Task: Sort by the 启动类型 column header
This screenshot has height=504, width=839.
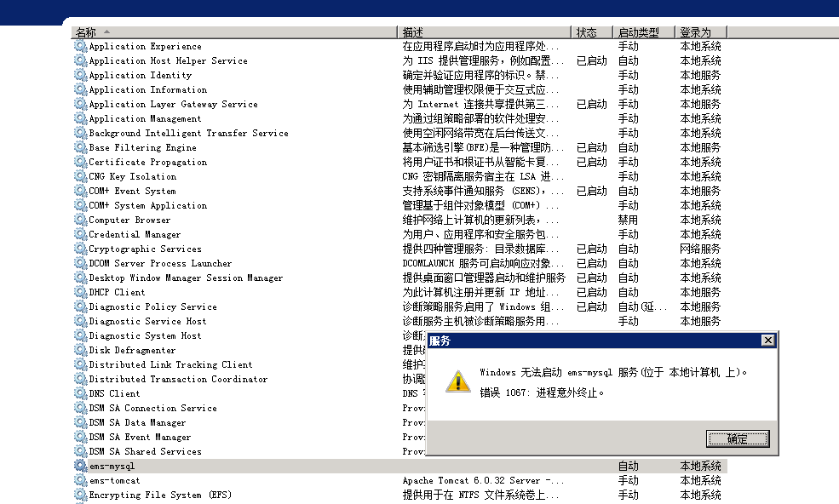Action: tap(644, 32)
